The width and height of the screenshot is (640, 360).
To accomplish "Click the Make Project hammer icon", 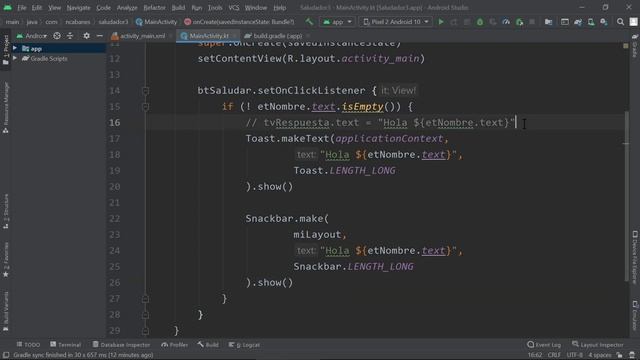I will pos(309,22).
